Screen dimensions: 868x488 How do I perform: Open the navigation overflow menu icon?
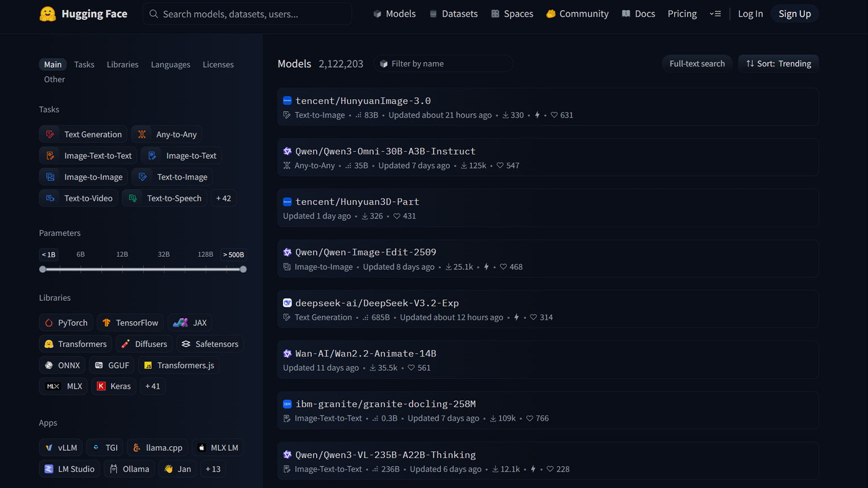coord(715,14)
